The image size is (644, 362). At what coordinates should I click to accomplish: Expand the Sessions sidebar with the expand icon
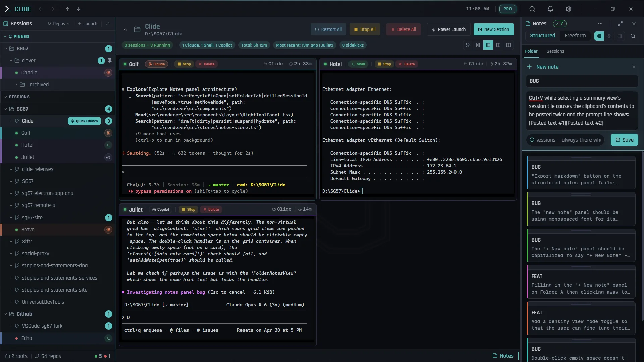[108, 24]
